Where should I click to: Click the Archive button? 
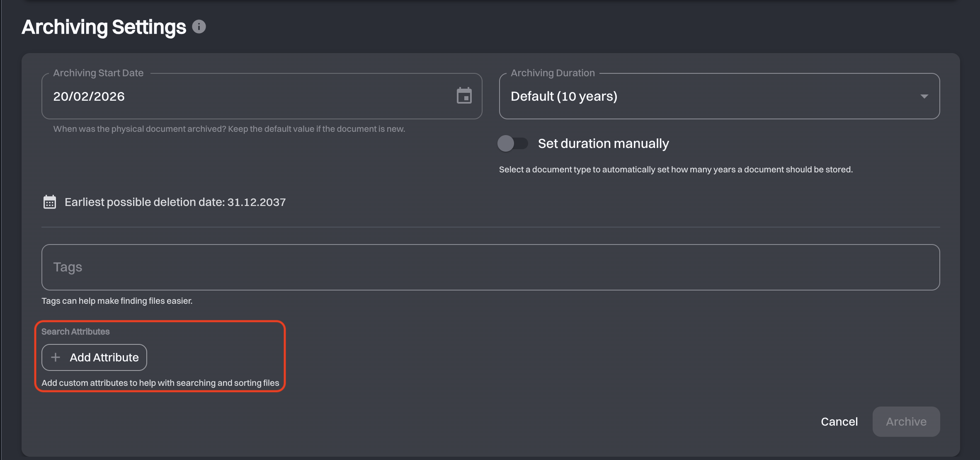pyautogui.click(x=906, y=421)
